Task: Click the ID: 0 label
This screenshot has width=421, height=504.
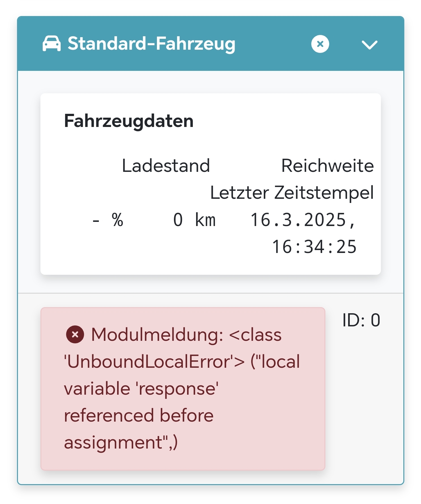Action: coord(360,319)
